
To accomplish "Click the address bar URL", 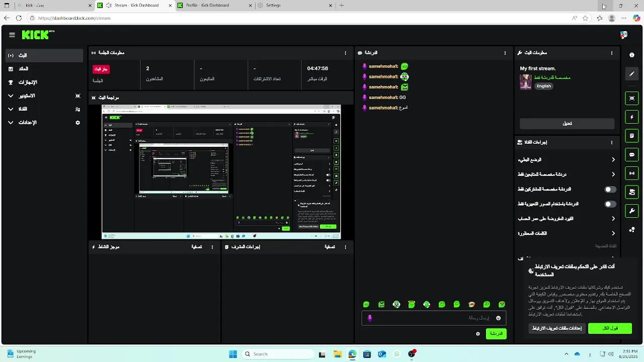I will pyautogui.click(x=74, y=18).
